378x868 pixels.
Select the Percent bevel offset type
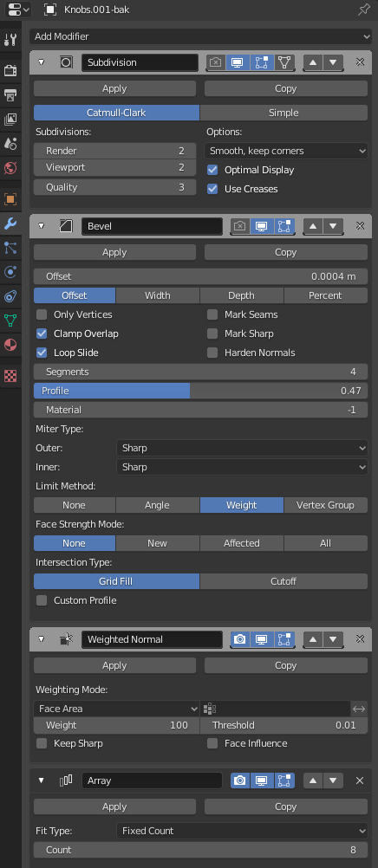325,295
